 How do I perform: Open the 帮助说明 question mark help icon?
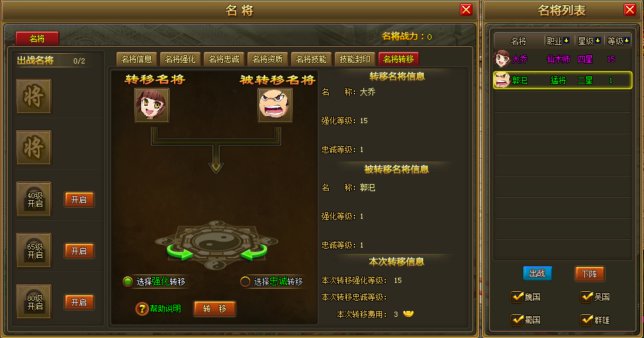[142, 309]
